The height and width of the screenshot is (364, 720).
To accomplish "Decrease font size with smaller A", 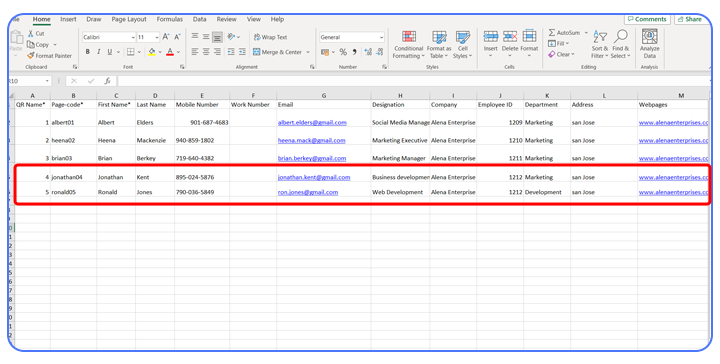I will (x=177, y=37).
